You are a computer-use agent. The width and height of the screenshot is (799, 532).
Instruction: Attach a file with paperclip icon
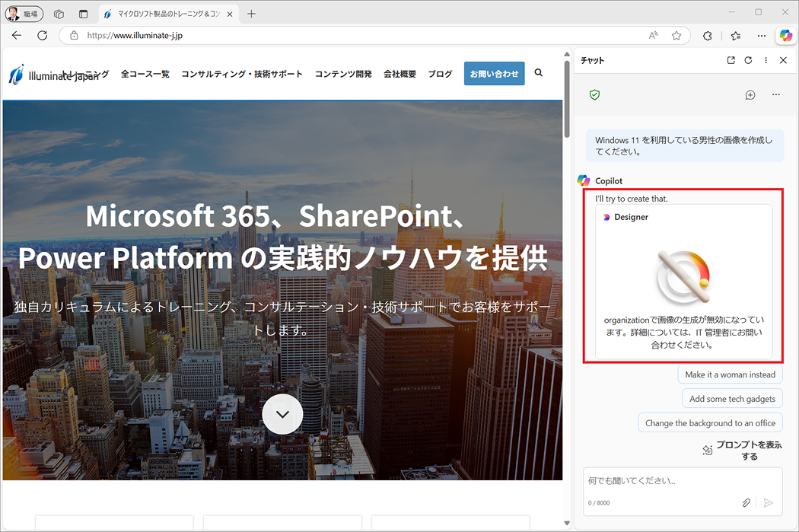click(x=746, y=503)
